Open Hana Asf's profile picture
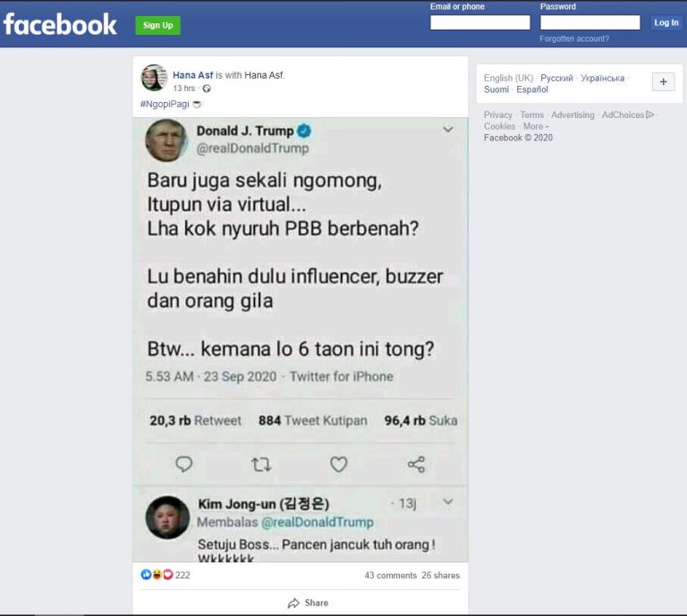This screenshot has width=687, height=616. [154, 78]
